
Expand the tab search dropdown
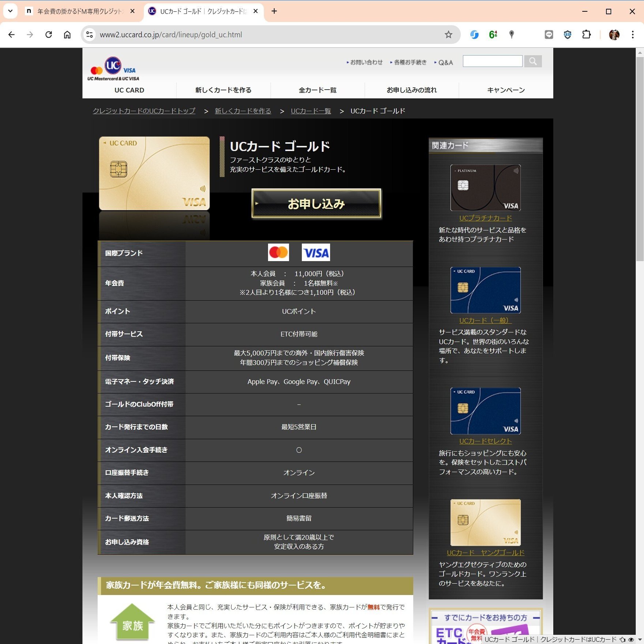pyautogui.click(x=10, y=11)
